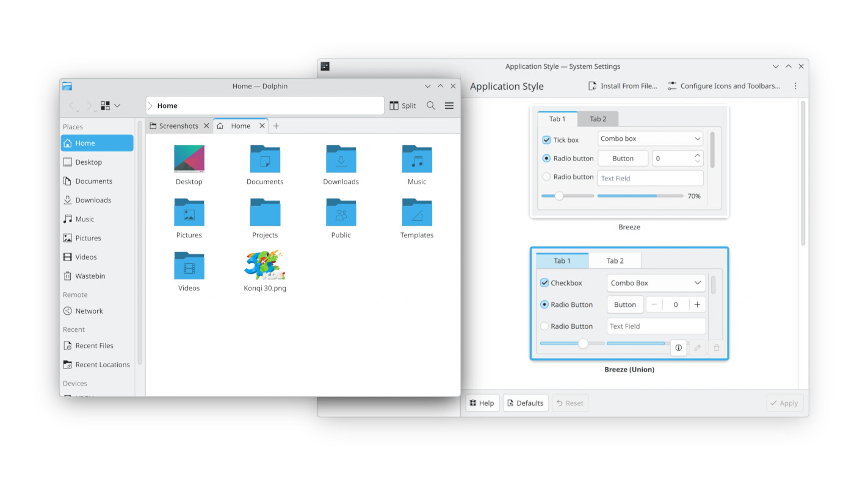Select the Templates folder in Dolphin
Image resolution: width=868 pixels, height=488 pixels.
point(417,212)
